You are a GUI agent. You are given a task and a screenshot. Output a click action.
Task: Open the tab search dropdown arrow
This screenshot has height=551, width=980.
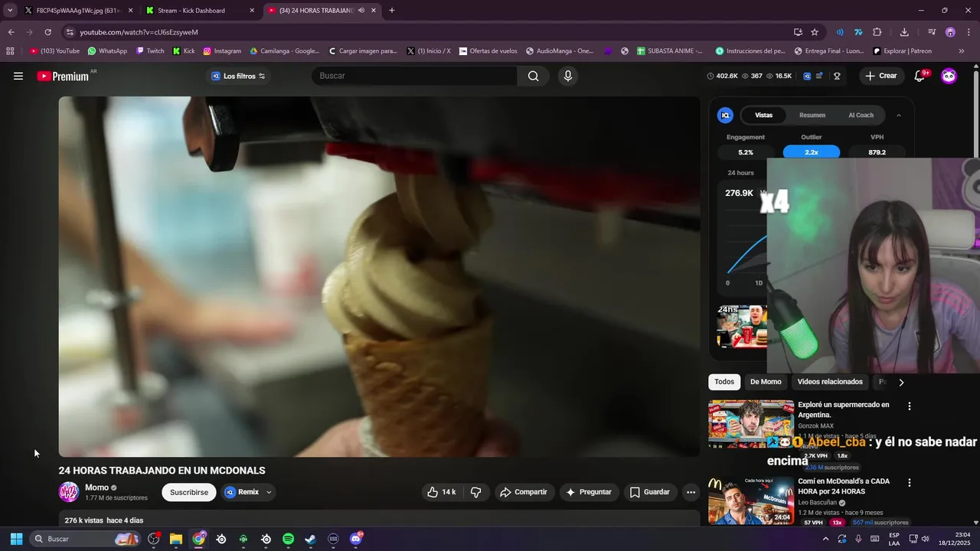pyautogui.click(x=9, y=11)
